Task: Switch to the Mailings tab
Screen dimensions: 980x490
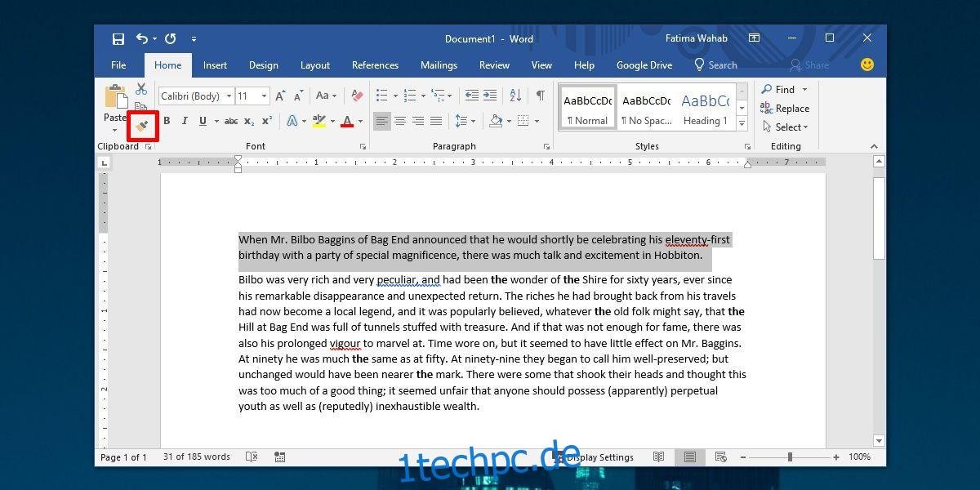Action: (x=439, y=65)
